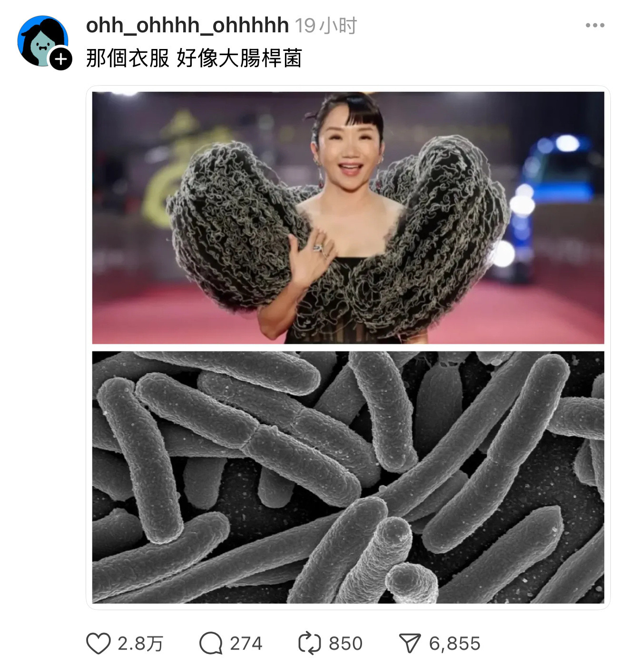Open username ohh_ohhhh_ohhhhh profile

click(187, 25)
